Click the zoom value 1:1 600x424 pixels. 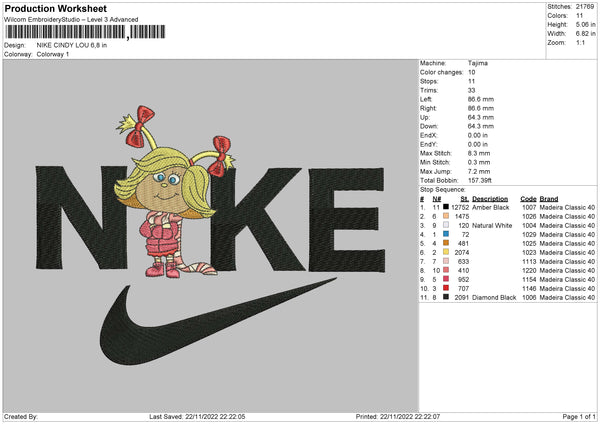[580, 42]
